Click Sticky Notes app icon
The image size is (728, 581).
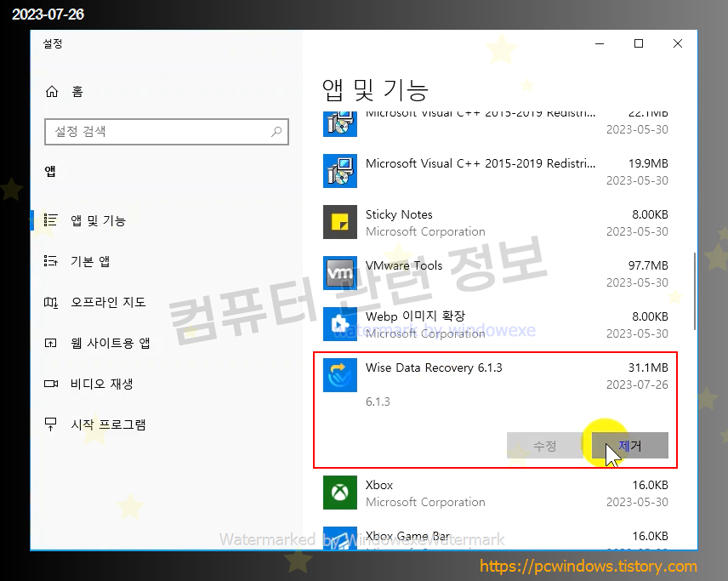point(340,222)
